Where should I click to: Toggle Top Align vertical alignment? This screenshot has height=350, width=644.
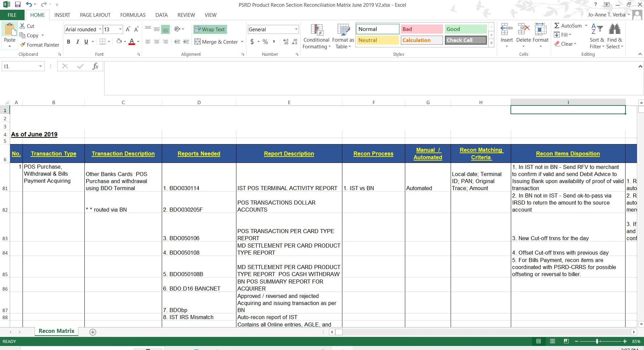(148, 29)
